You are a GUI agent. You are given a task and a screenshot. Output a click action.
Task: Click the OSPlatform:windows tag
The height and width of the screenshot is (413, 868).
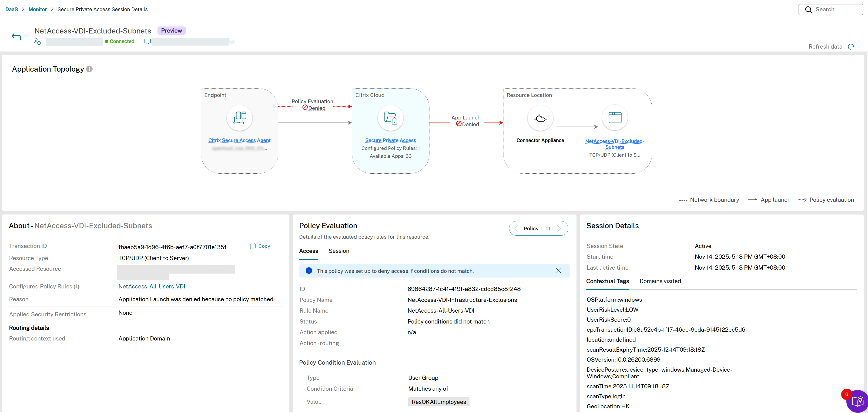(614, 300)
